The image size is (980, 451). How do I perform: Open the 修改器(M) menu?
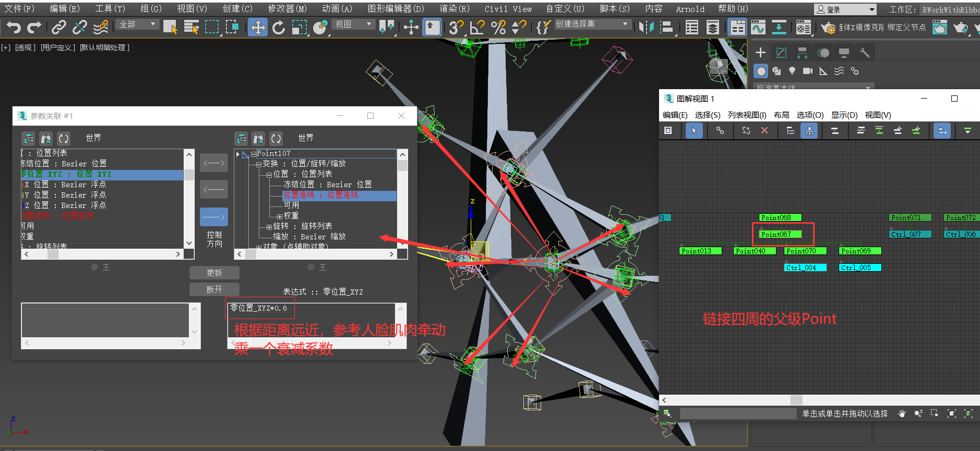pos(288,9)
